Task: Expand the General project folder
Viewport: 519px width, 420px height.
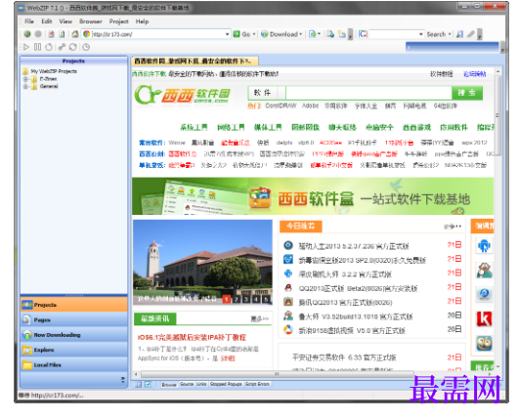Action: coord(25,87)
